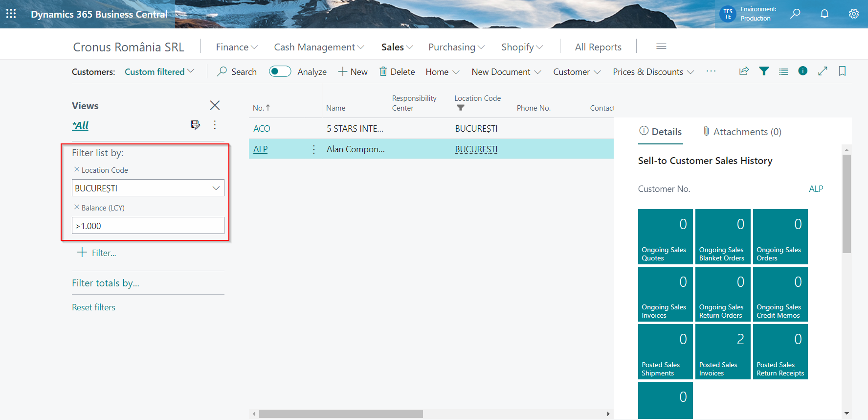Open row options dots for ALP

pyautogui.click(x=314, y=149)
